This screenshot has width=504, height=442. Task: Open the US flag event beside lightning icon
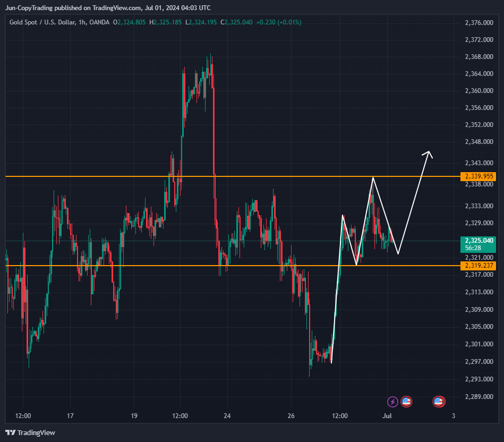(x=406, y=402)
